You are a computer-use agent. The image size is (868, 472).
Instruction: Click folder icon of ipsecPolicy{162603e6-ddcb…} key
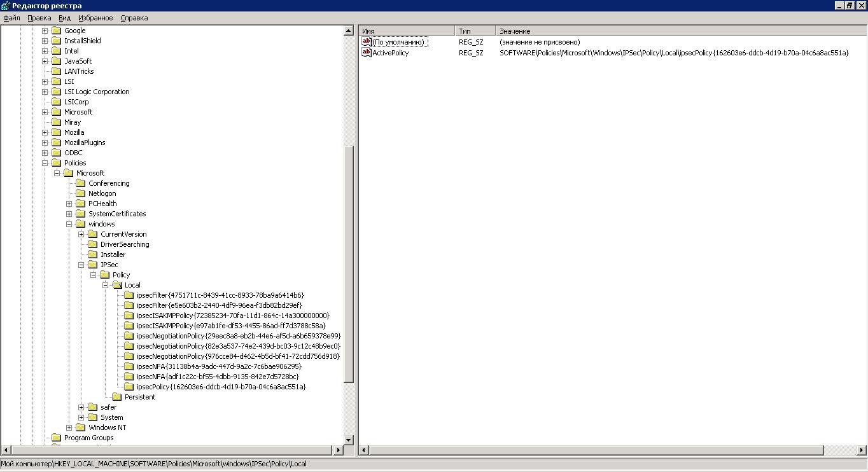coord(129,387)
